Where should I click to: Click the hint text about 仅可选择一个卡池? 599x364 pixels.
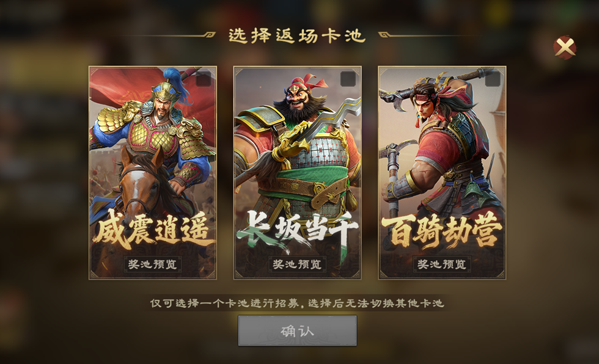297,304
